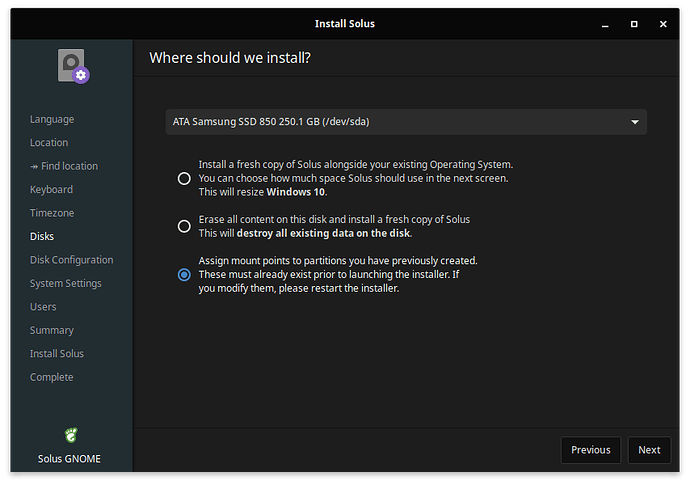690x485 pixels.
Task: Maximize the Install Solus window
Action: coord(634,24)
